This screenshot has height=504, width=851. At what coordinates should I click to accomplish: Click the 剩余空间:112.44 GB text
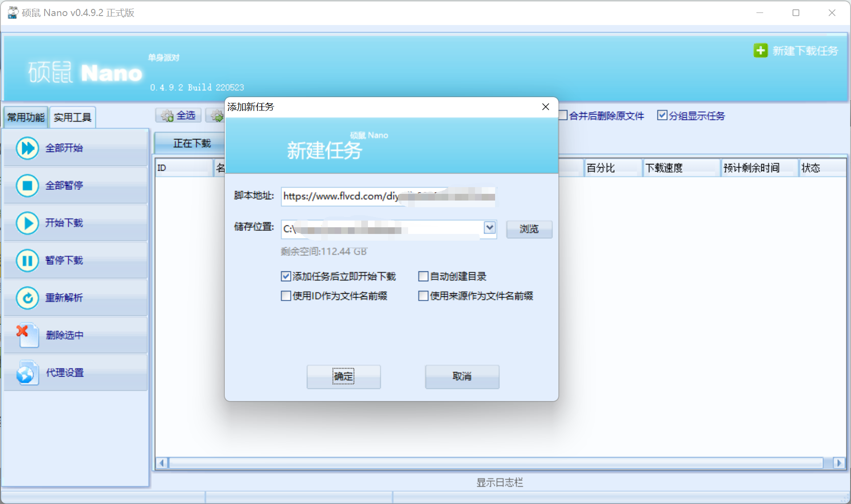click(x=324, y=251)
